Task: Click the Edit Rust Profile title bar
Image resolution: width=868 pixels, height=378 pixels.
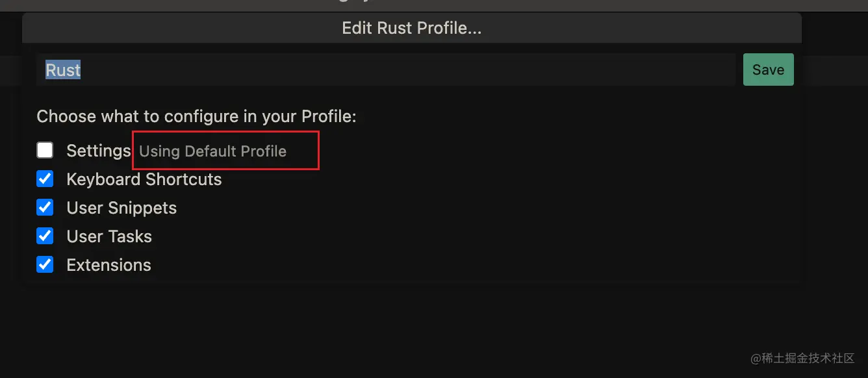Action: pyautogui.click(x=412, y=28)
